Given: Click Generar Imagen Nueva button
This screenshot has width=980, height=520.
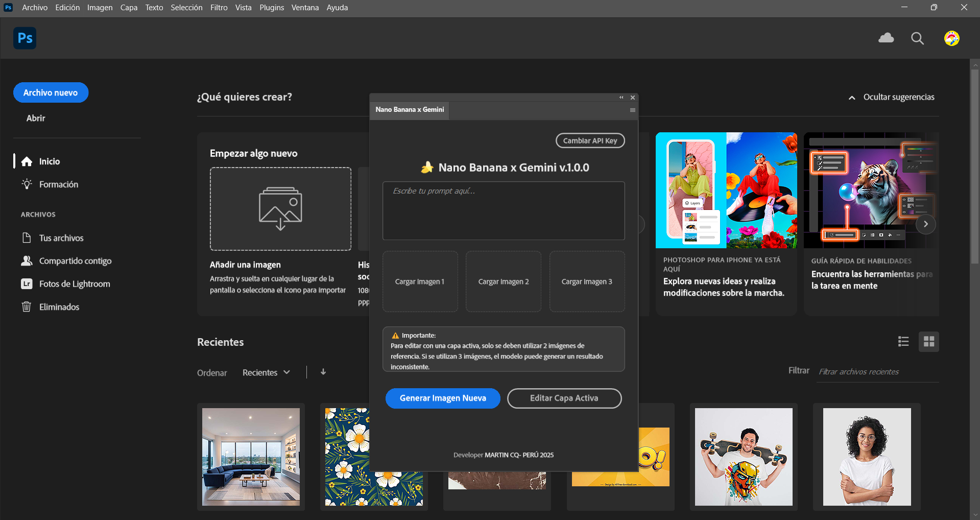Looking at the screenshot, I should [443, 398].
